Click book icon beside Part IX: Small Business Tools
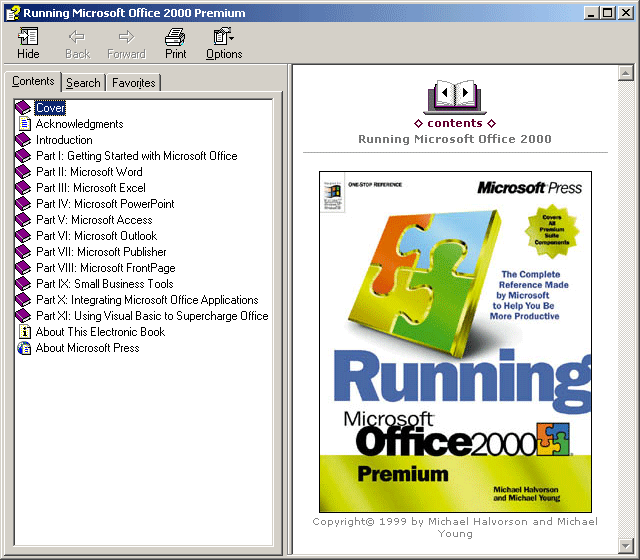This screenshot has width=640, height=560. coord(23,284)
